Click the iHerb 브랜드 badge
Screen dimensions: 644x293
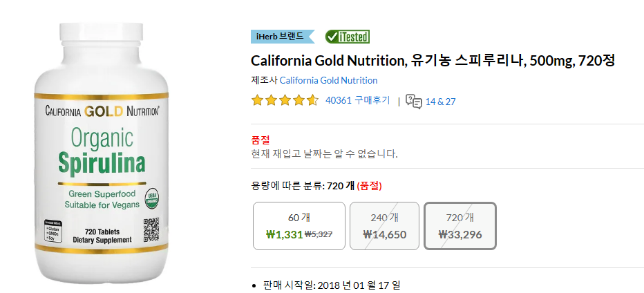click(x=283, y=37)
